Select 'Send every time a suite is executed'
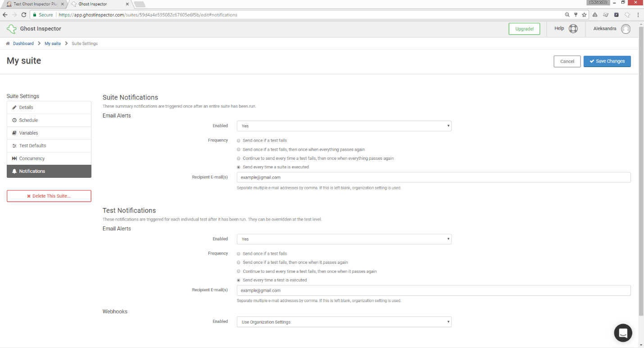This screenshot has width=644, height=348. [x=239, y=167]
